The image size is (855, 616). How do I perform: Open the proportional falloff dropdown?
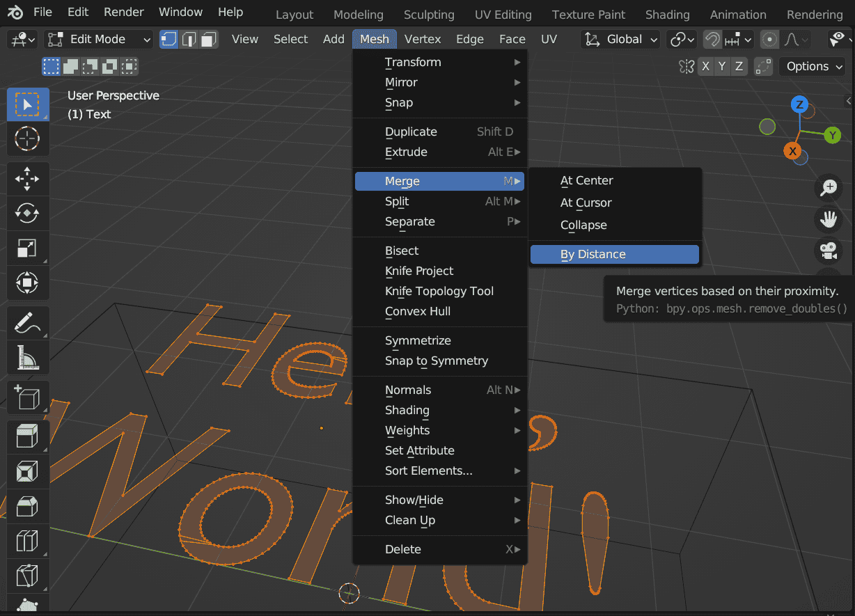click(x=795, y=40)
